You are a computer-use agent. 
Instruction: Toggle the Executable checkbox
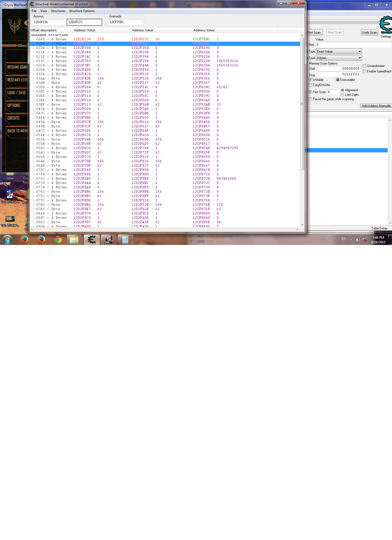coord(338,80)
